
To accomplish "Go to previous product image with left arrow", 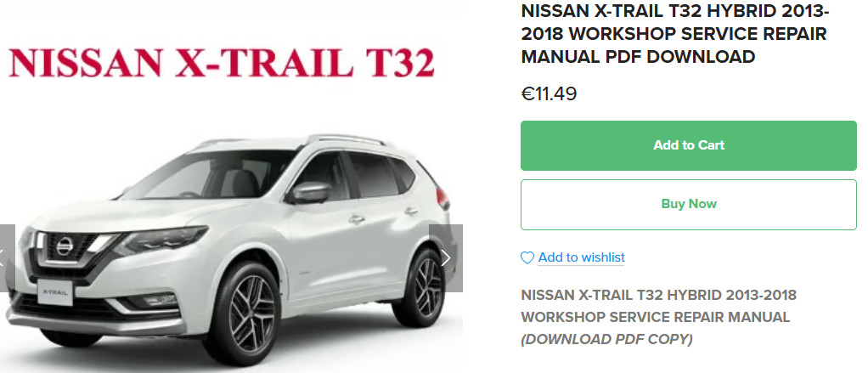I will point(7,258).
